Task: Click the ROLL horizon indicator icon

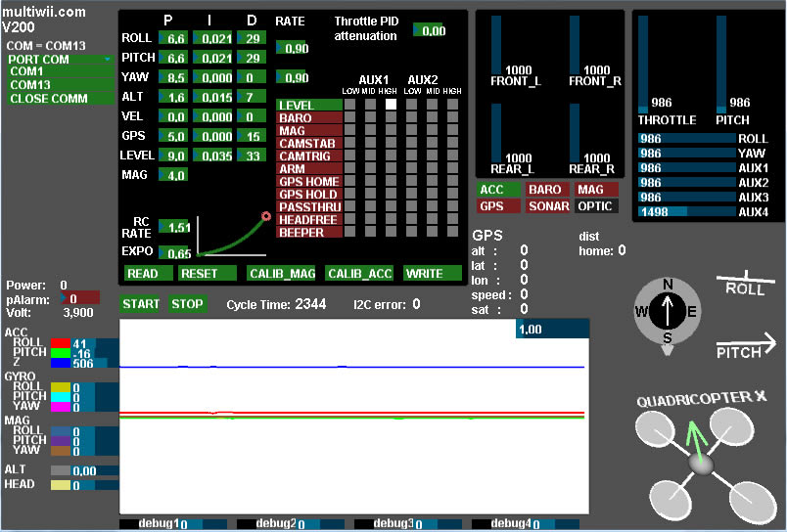Action: tap(747, 284)
